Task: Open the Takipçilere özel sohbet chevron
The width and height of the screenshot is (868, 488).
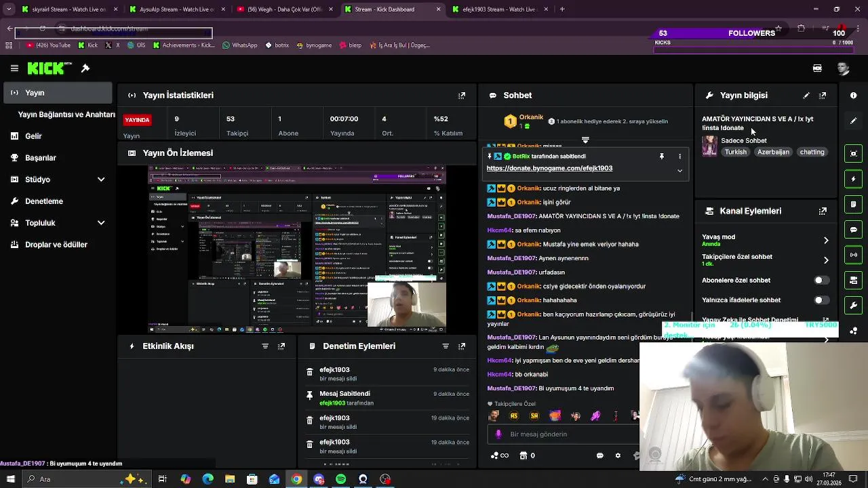Action: point(826,260)
